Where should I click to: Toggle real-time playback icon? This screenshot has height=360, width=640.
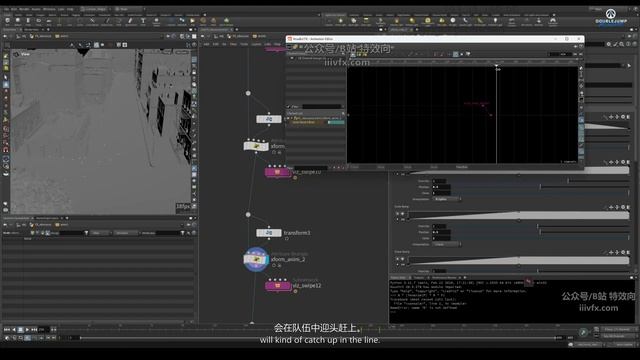7,338
